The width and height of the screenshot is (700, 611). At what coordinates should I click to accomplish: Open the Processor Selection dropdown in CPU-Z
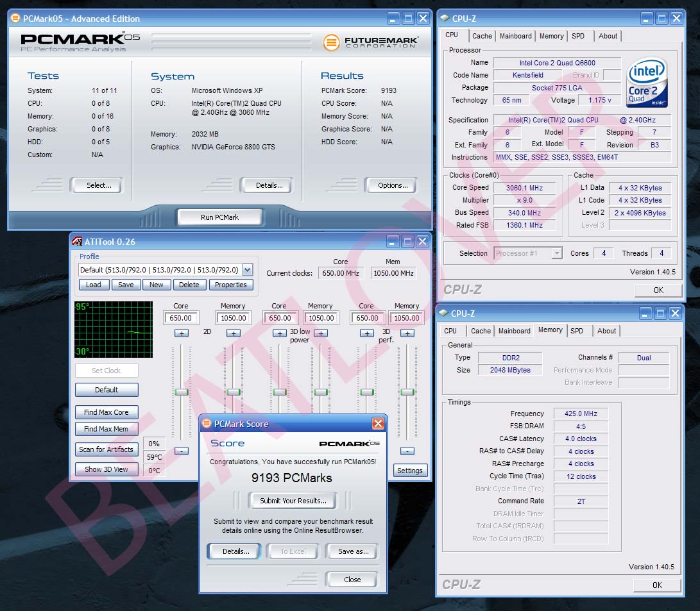click(557, 253)
